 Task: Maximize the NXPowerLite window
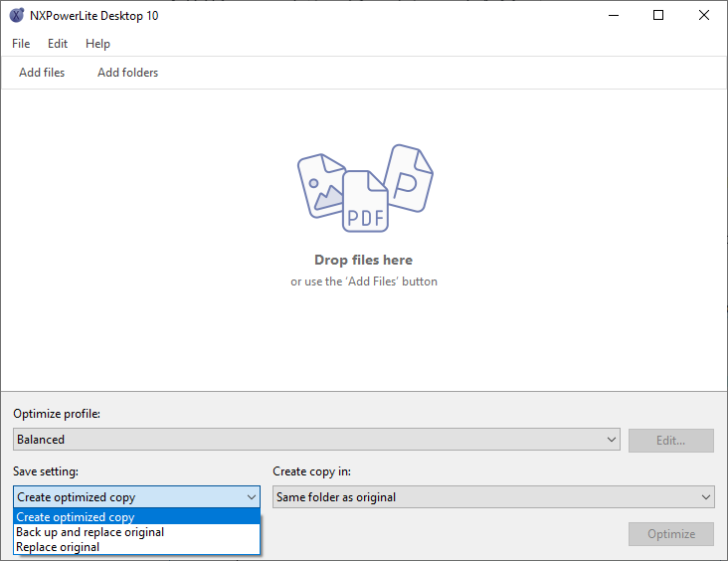658,15
